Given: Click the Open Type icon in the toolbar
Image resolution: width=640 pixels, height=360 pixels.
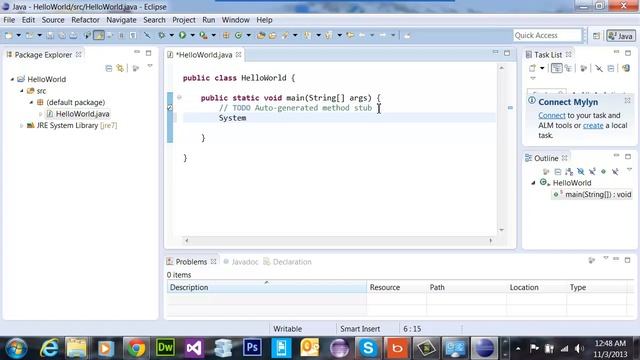Looking at the screenshot, I should [x=261, y=36].
